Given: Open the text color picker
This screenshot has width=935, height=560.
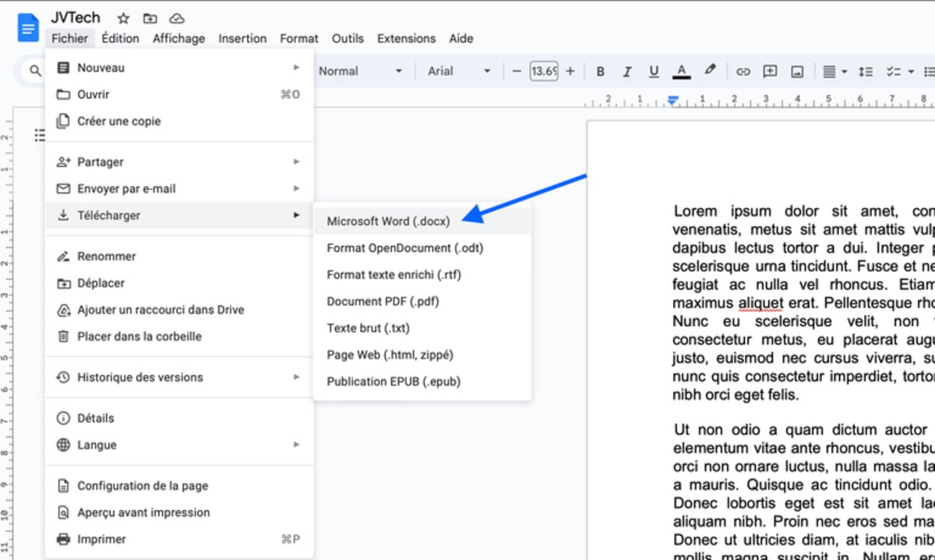Looking at the screenshot, I should pyautogui.click(x=682, y=72).
